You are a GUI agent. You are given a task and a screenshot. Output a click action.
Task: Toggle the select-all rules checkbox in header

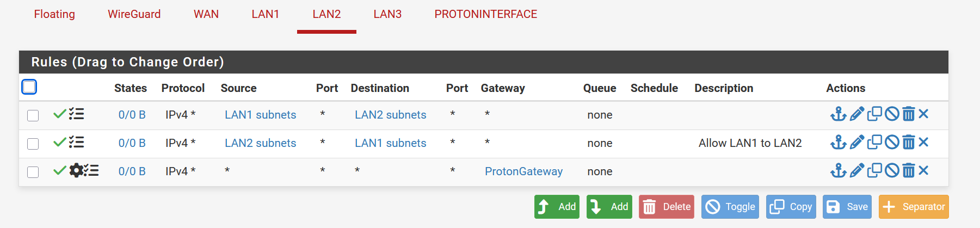pyautogui.click(x=29, y=87)
